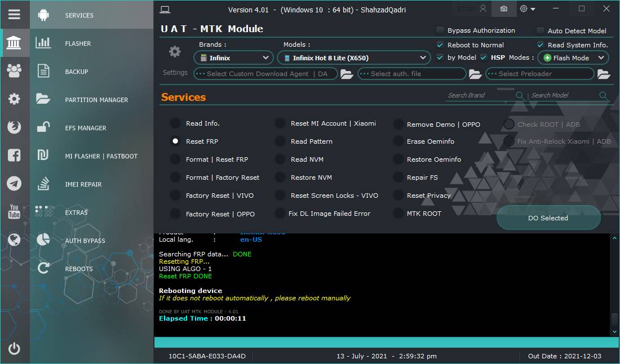Toggle the HSP checkbox
Image resolution: width=620 pixels, height=364 pixels.
pos(483,57)
